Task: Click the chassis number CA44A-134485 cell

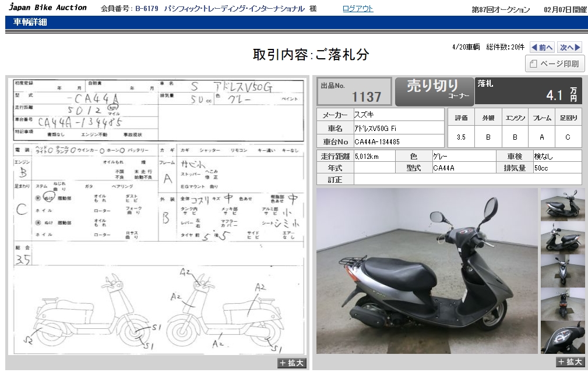Action: (399, 142)
